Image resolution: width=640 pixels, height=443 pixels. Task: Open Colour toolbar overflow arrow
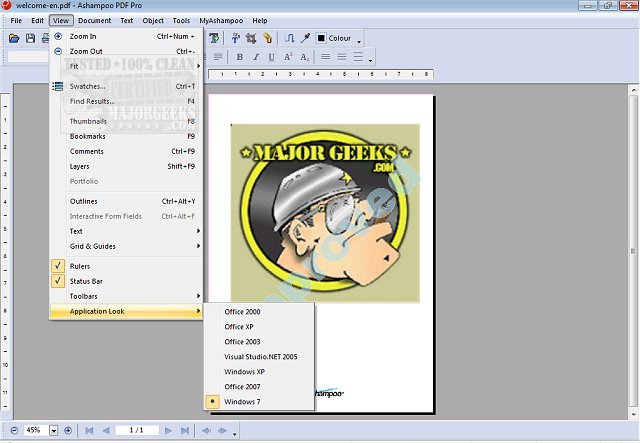(359, 42)
